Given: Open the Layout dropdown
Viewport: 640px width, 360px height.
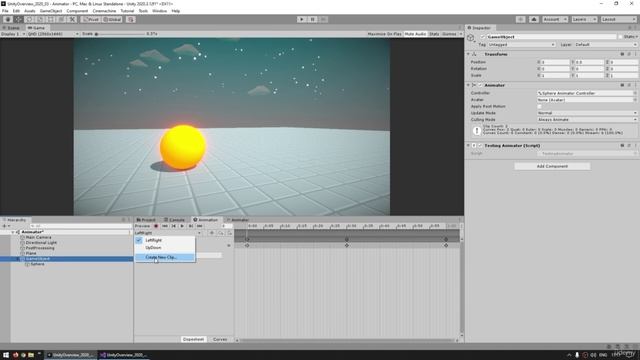Looking at the screenshot, I should [618, 19].
